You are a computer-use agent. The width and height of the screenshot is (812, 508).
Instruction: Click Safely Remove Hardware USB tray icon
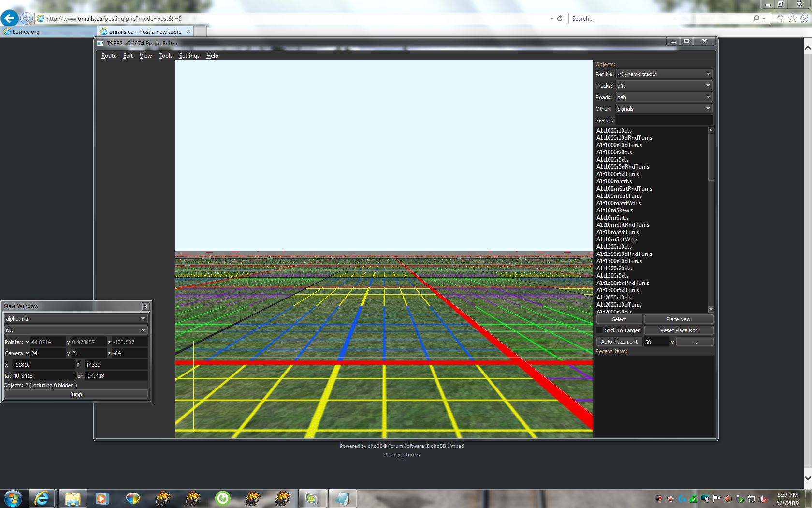tap(740, 499)
